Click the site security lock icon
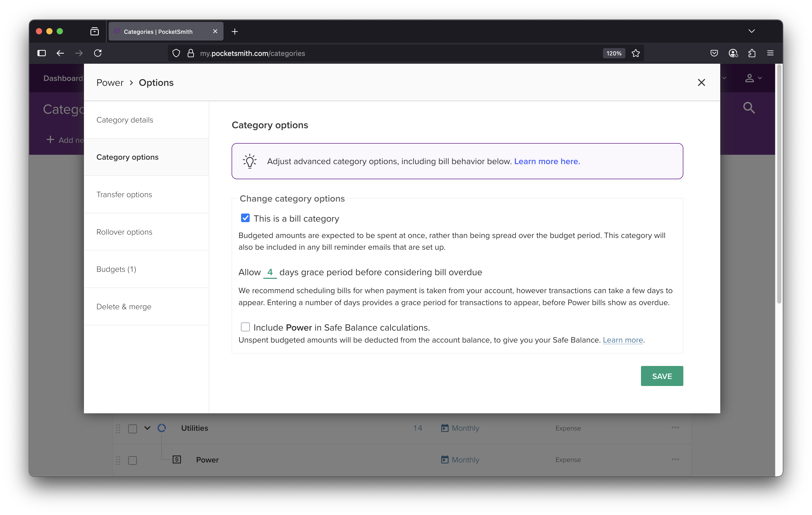The height and width of the screenshot is (515, 812). pyautogui.click(x=191, y=53)
